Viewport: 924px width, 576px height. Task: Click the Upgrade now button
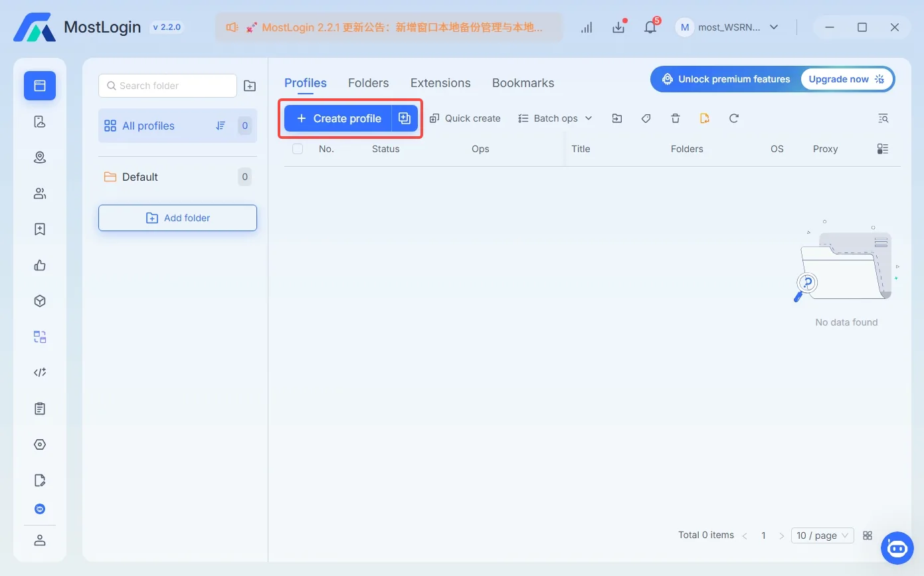847,79
